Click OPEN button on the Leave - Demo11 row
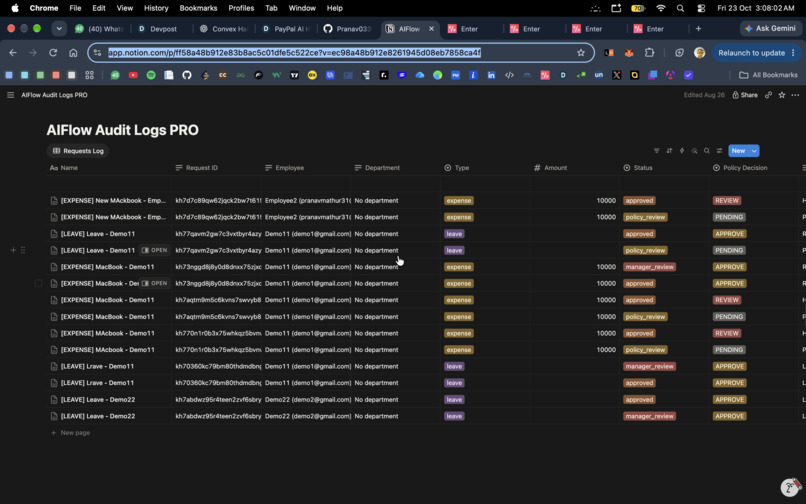The image size is (806, 504). 154,250
